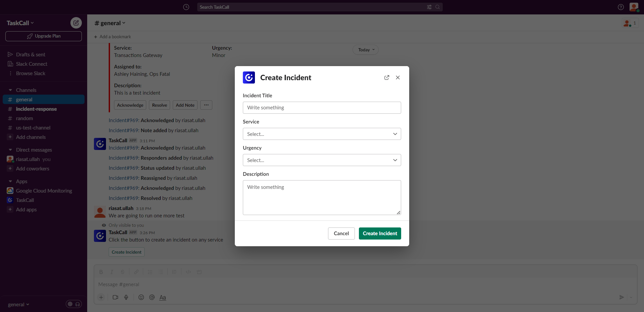Click Create Incident button in chat
This screenshot has width=644, height=312.
click(x=126, y=252)
